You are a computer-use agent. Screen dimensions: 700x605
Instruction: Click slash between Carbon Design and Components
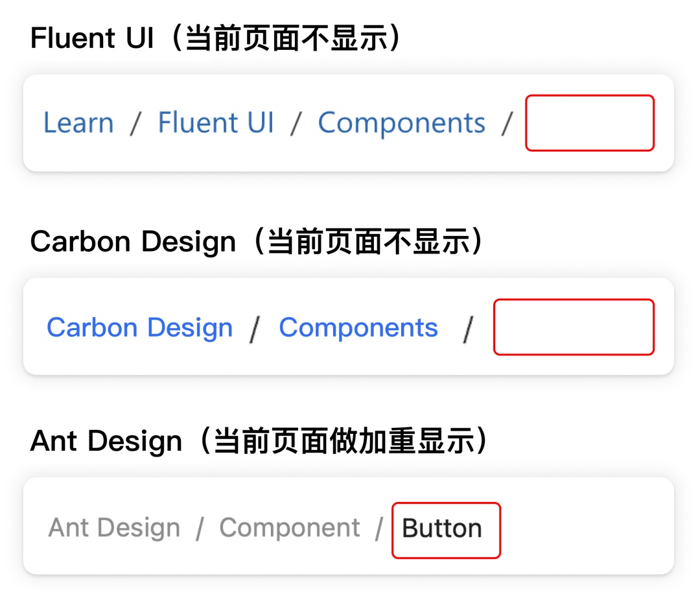pos(255,329)
